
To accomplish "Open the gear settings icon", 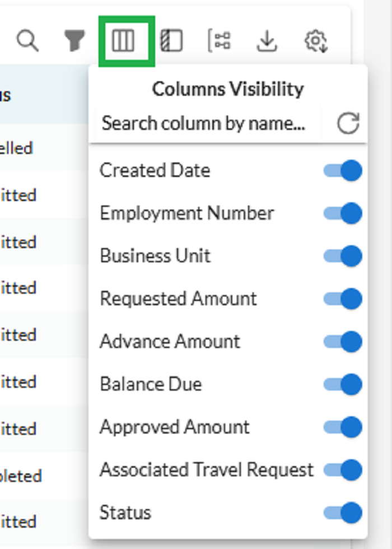I will pyautogui.click(x=316, y=41).
